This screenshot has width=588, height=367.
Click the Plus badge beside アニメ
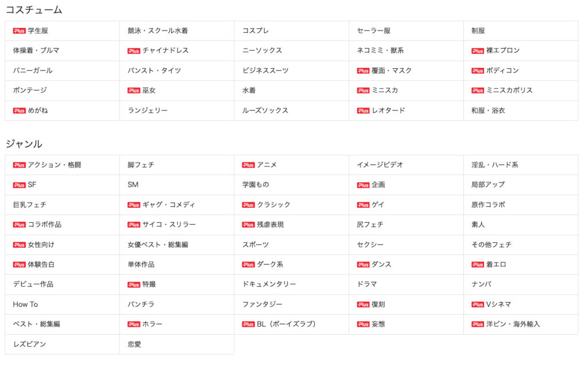point(248,165)
